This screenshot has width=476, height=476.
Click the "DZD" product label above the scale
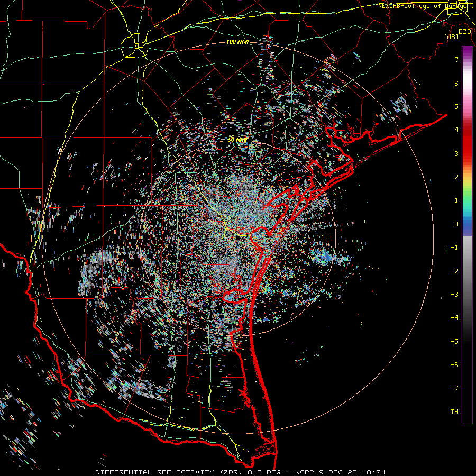pyautogui.click(x=465, y=32)
